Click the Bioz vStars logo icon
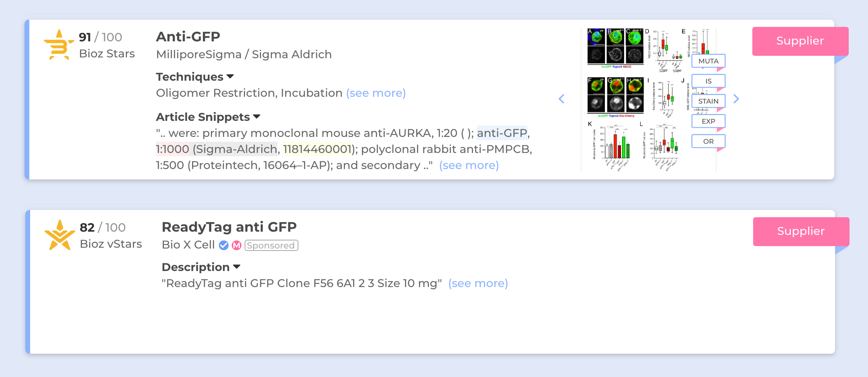 pos(60,235)
